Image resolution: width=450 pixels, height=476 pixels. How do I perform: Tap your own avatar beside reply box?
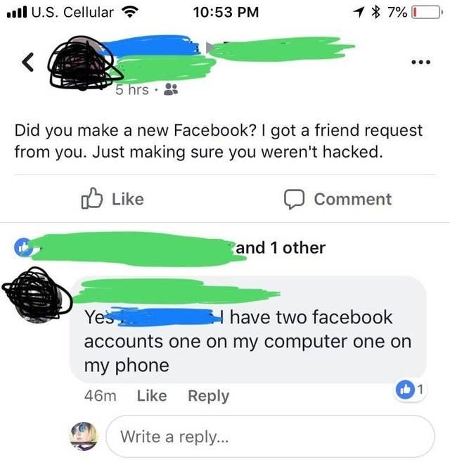point(84,436)
